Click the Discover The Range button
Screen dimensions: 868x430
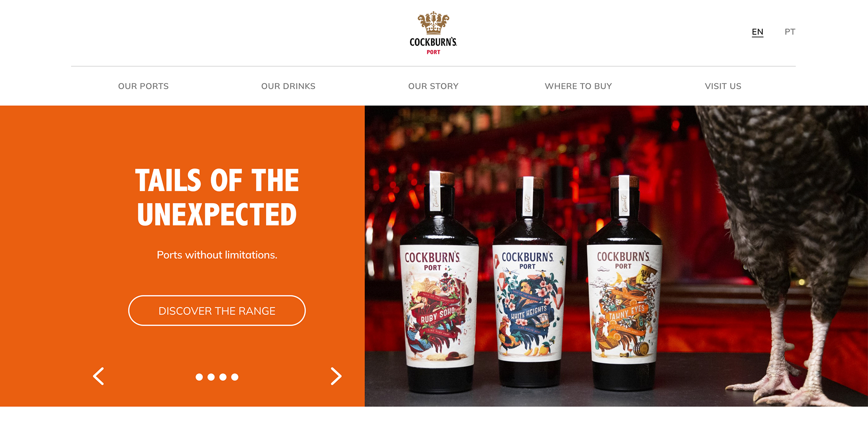[x=217, y=311]
